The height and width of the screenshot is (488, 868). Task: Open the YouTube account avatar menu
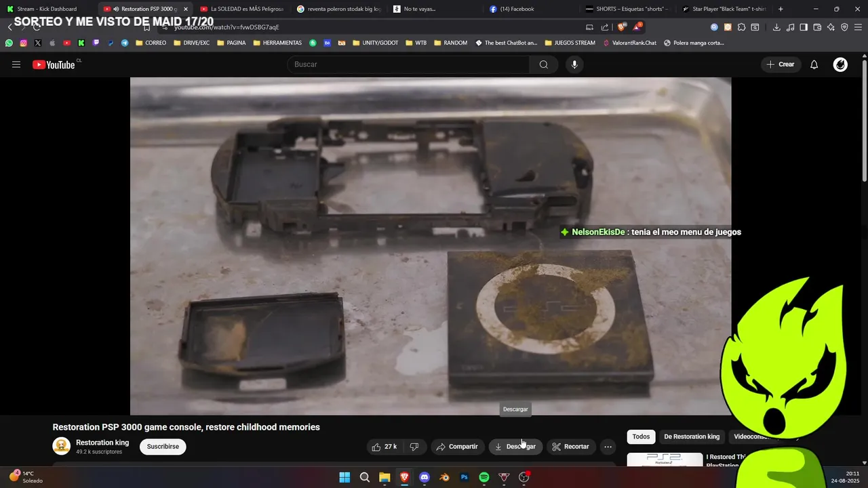840,64
